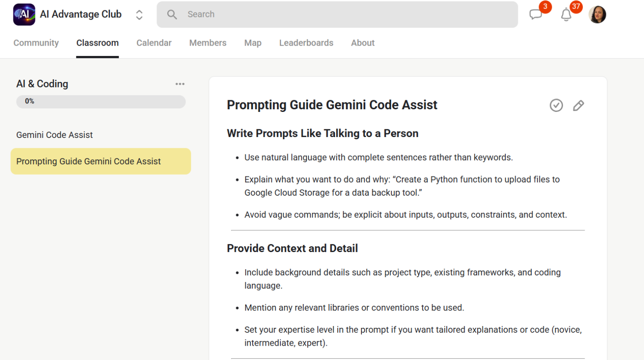644x360 pixels.
Task: Open the notifications bell
Action: click(x=566, y=14)
